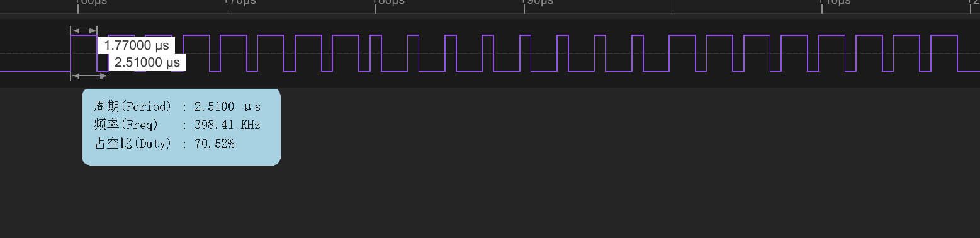Click the 占空比(Duty) 70.52% line
Viewport: 980px width, 238px height.
tap(164, 144)
